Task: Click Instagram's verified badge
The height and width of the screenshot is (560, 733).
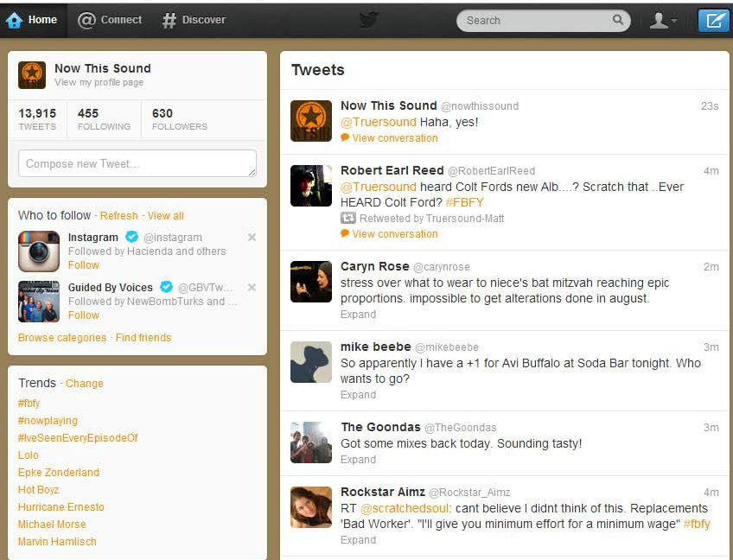Action: (131, 237)
